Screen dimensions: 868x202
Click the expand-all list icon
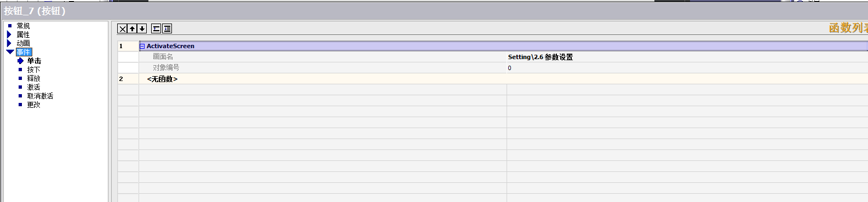pos(167,28)
